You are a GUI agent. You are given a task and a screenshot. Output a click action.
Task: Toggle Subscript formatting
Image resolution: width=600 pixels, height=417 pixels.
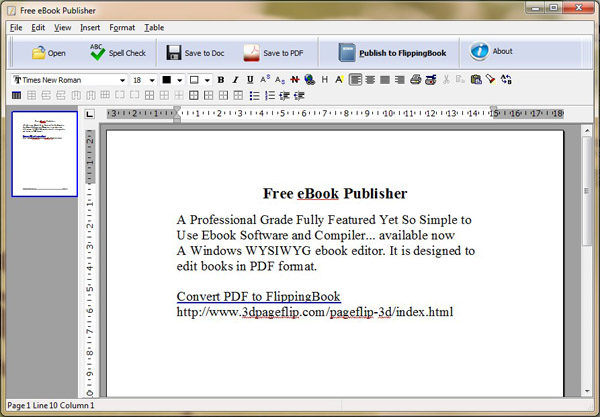pyautogui.click(x=280, y=80)
